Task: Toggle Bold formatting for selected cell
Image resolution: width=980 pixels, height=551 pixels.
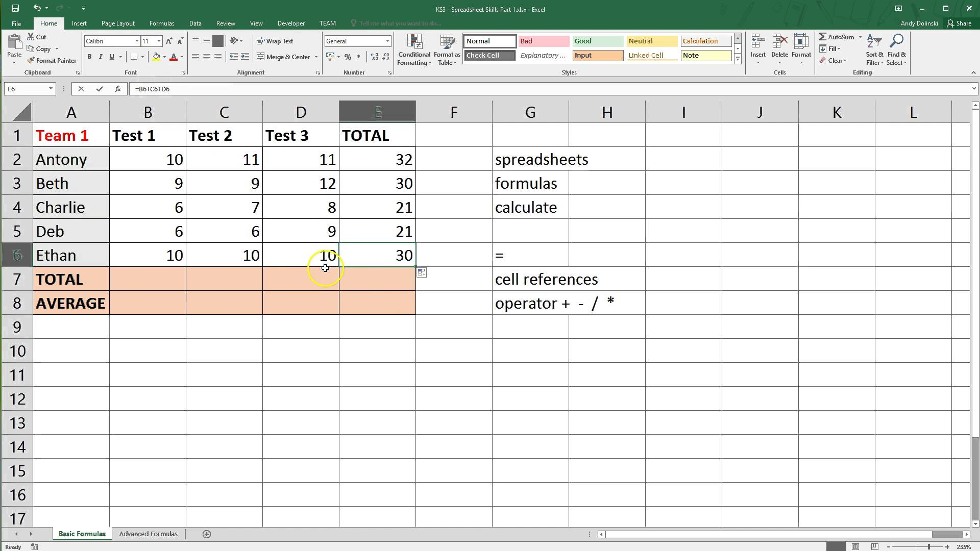Action: pos(89,57)
